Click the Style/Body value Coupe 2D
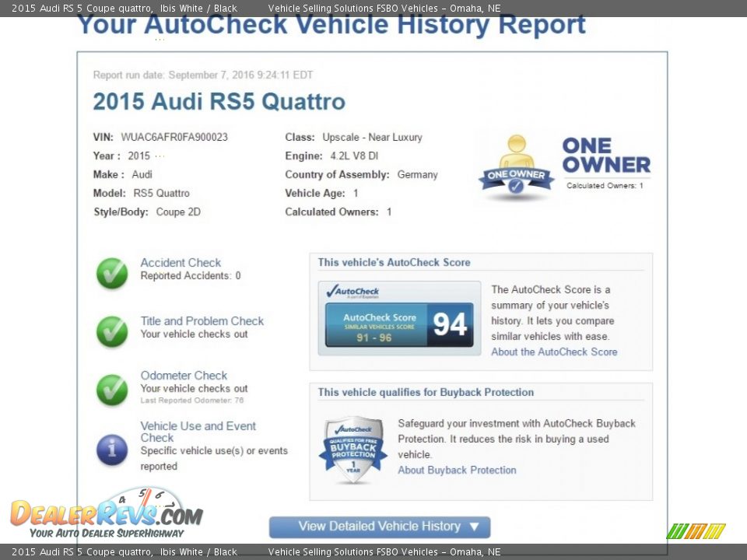This screenshot has height=560, width=747. click(178, 212)
